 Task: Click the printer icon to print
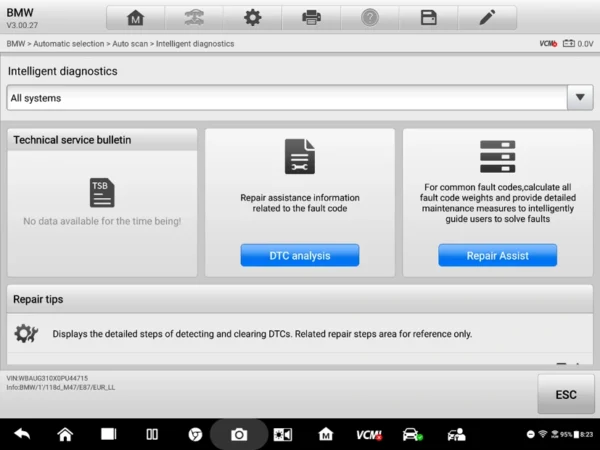tap(311, 18)
